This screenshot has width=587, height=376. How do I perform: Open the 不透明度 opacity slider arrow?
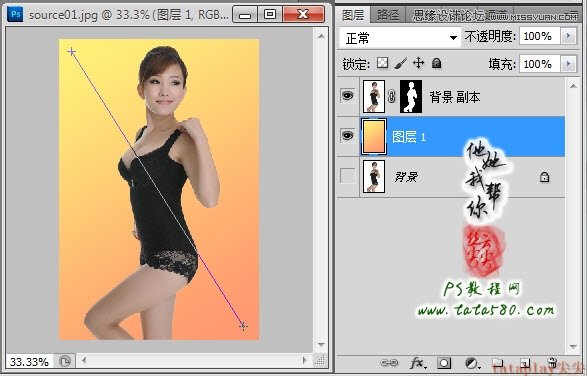click(569, 36)
